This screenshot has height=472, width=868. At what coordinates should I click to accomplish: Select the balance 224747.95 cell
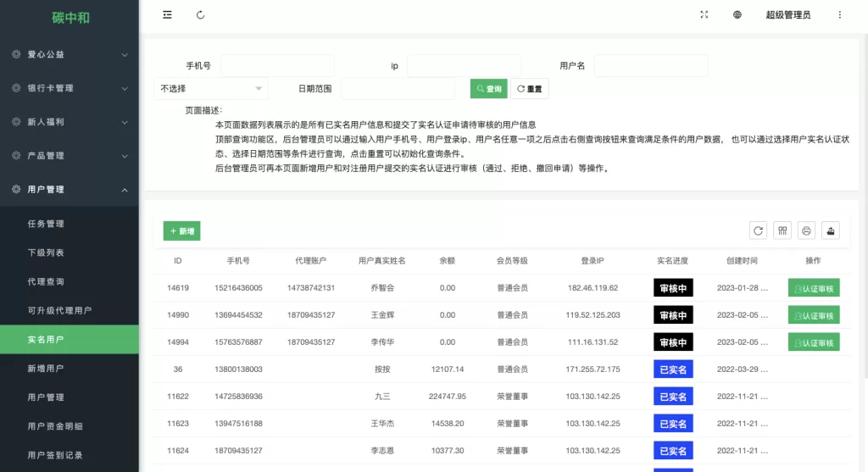click(x=448, y=397)
